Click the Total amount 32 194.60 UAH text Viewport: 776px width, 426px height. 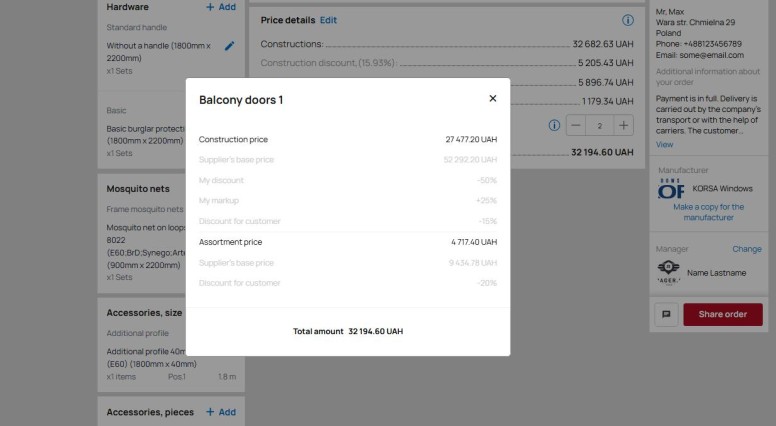[348, 331]
